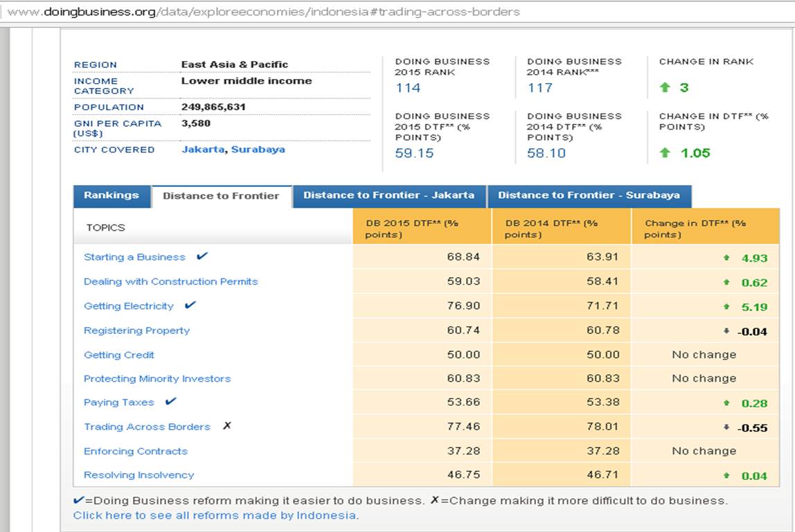
Task: Click the small up arrow beside 5.19
Action: [x=726, y=307]
